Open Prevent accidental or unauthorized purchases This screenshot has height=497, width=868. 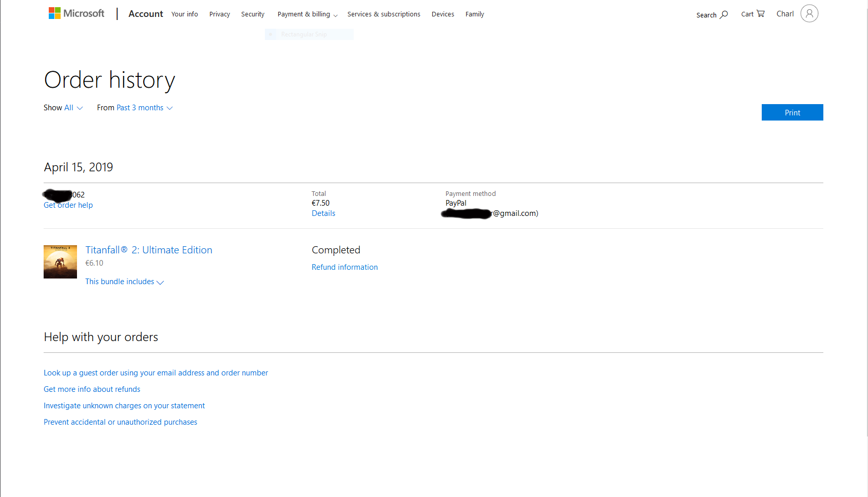pos(121,422)
